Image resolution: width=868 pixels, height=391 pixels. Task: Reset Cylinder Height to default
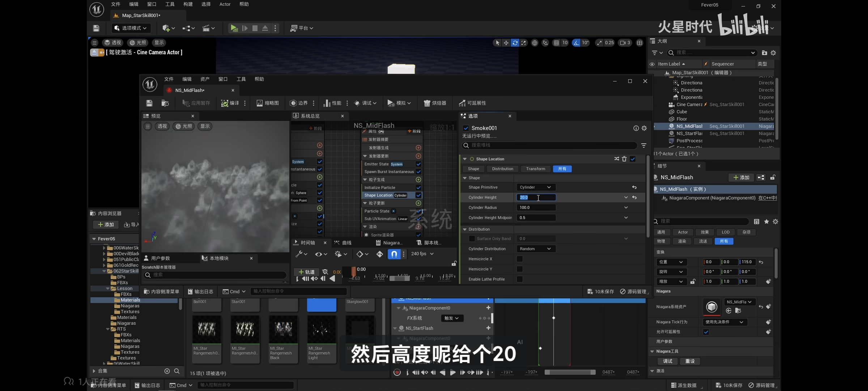pyautogui.click(x=634, y=197)
